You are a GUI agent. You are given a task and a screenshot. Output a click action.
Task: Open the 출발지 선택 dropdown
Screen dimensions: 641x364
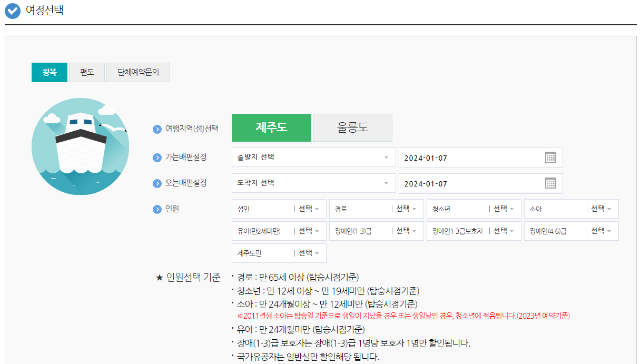pyautogui.click(x=313, y=157)
